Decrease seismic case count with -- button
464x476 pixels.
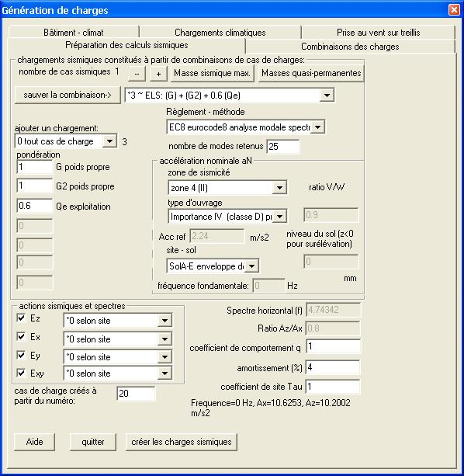(x=137, y=74)
